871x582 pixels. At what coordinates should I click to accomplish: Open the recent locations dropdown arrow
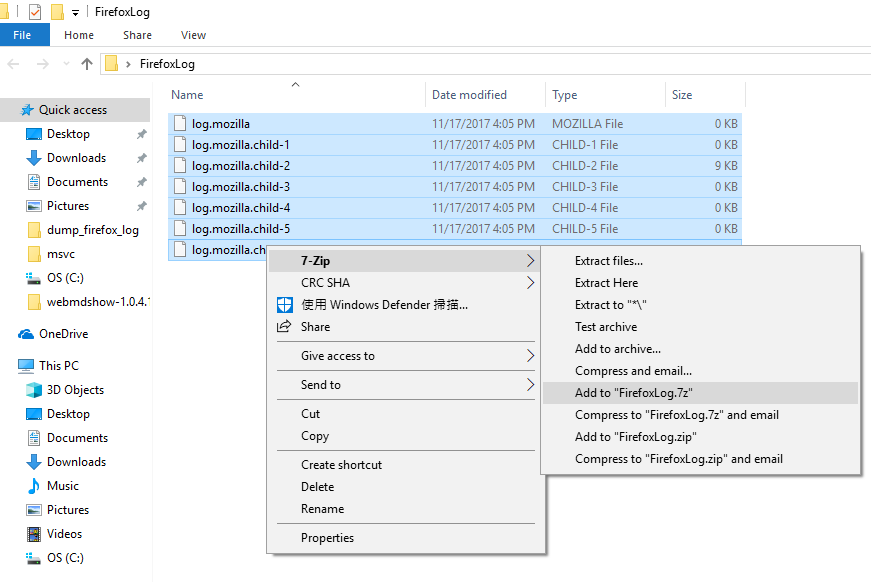click(x=66, y=64)
